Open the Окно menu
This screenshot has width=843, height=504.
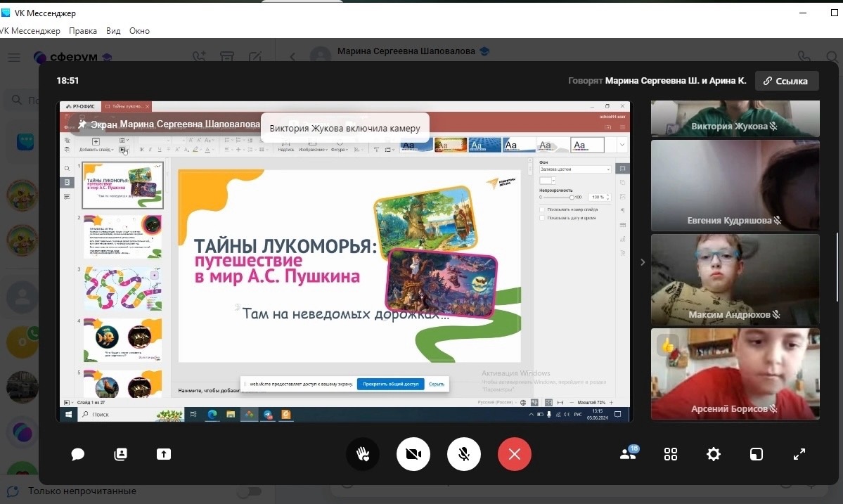pos(139,31)
